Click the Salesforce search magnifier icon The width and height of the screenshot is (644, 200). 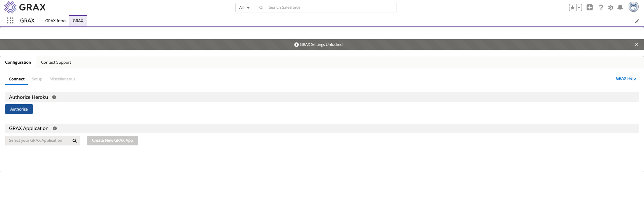click(x=261, y=8)
